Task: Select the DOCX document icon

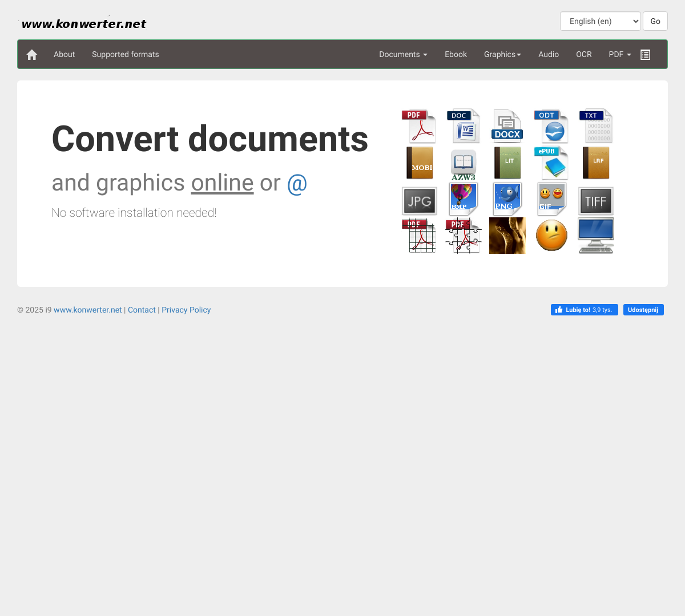Action: pyautogui.click(x=507, y=126)
